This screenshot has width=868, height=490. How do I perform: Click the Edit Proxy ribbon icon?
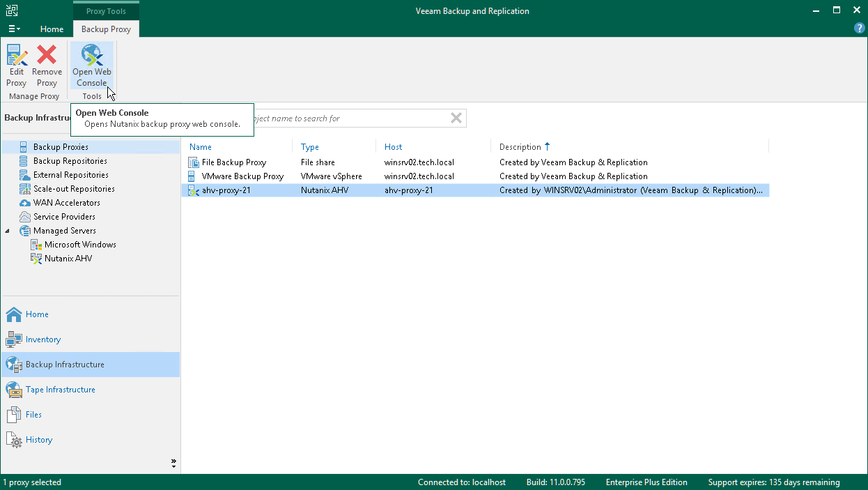coord(17,54)
